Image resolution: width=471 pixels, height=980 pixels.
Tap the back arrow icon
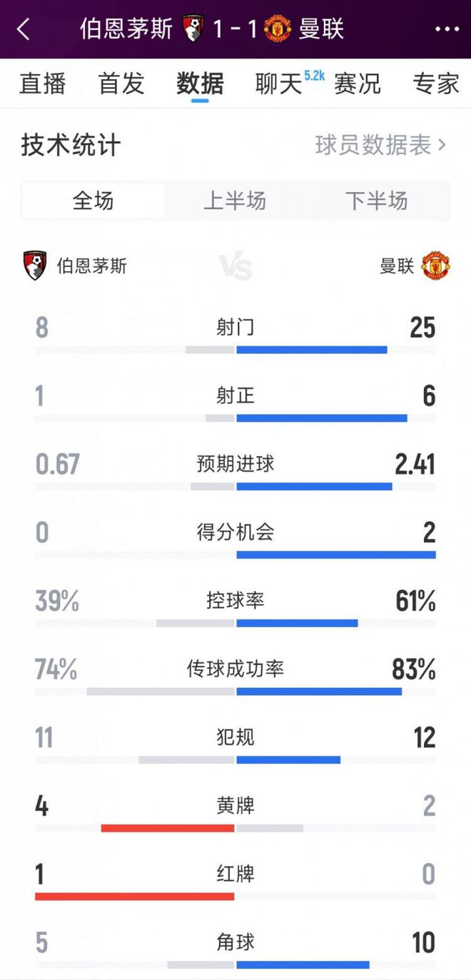click(24, 29)
